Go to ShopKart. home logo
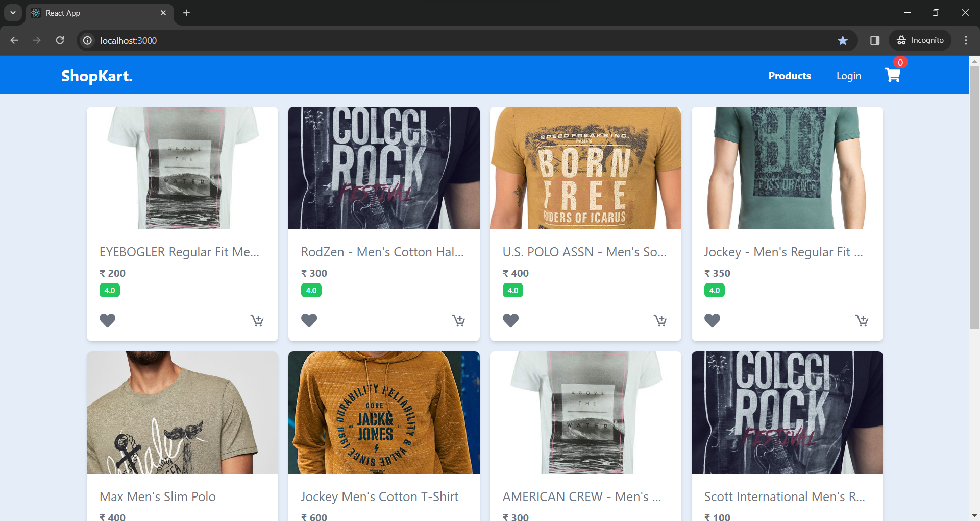The width and height of the screenshot is (980, 521). 97,76
